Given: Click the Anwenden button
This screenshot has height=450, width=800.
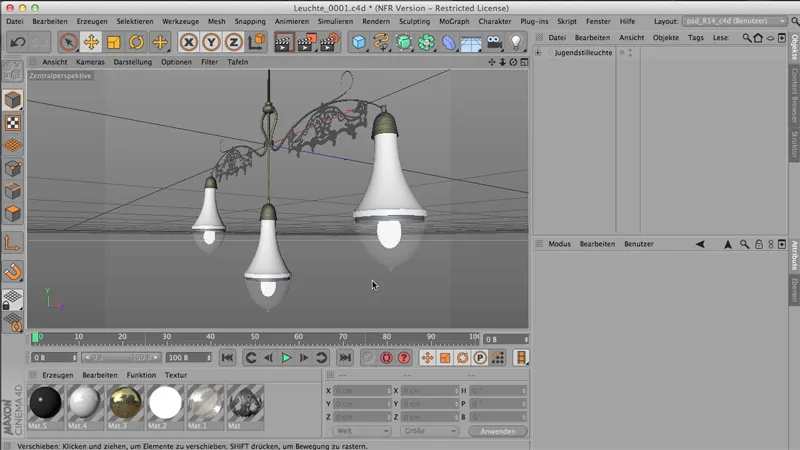Looking at the screenshot, I should 497,431.
